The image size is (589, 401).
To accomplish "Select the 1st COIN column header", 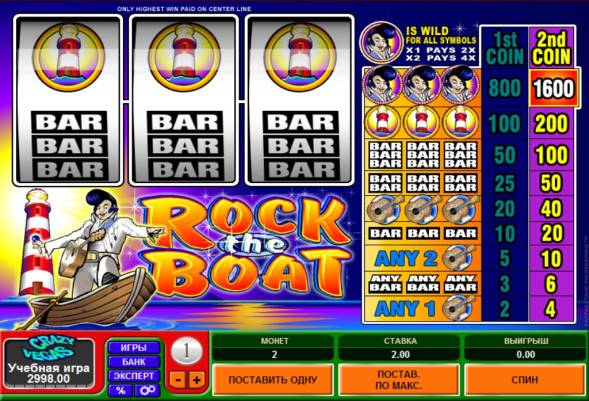I will (x=504, y=48).
